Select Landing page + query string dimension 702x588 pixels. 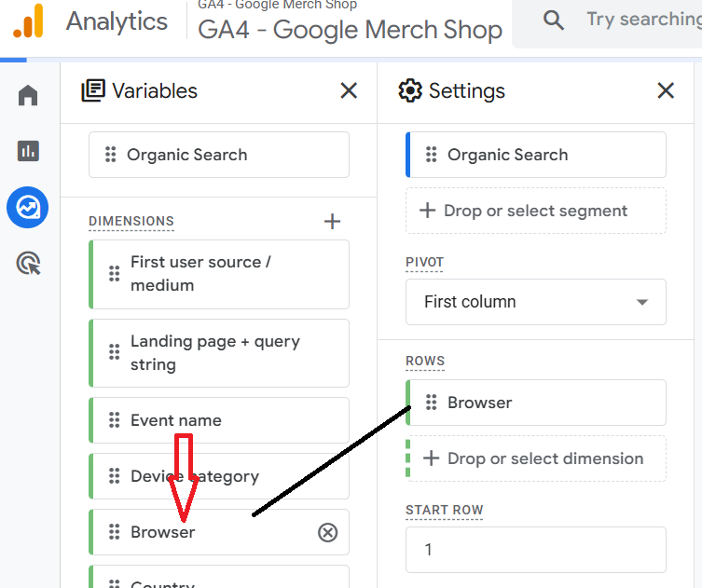click(x=219, y=353)
